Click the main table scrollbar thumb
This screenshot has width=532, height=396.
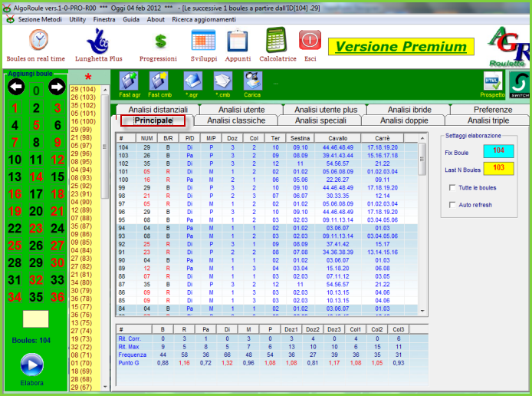point(422,160)
